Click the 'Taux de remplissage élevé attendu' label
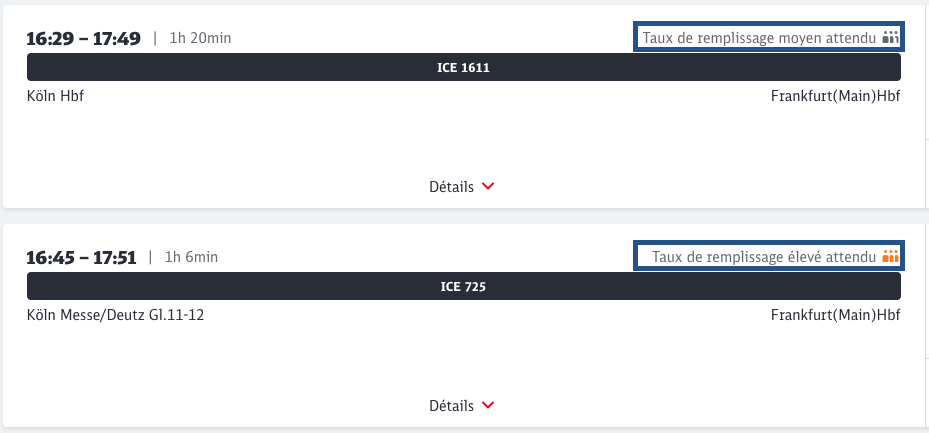929x433 pixels. click(x=764, y=257)
